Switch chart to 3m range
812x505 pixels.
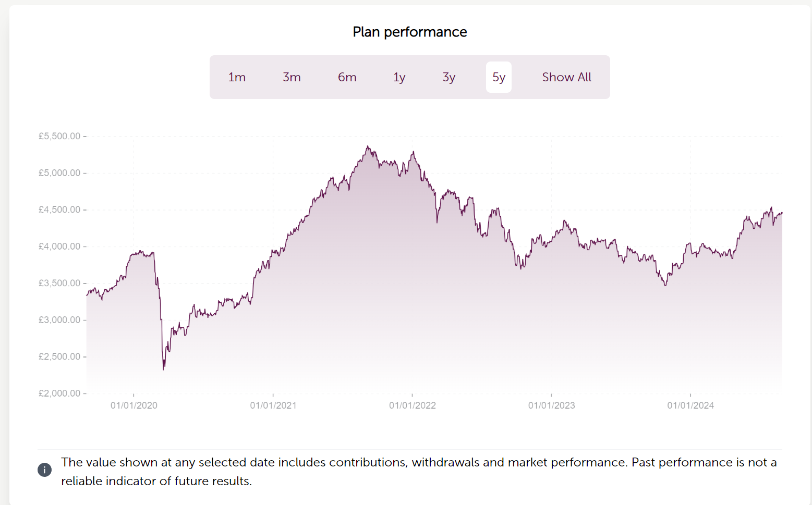292,77
